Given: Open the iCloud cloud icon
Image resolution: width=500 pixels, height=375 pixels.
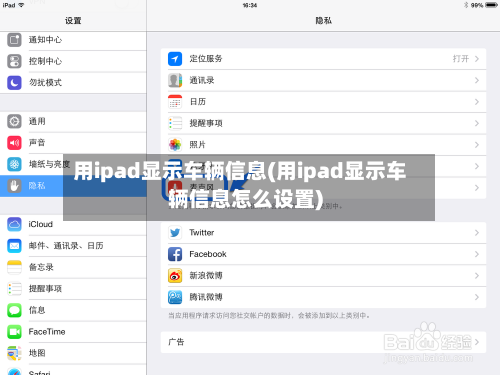Looking at the screenshot, I should tap(14, 224).
